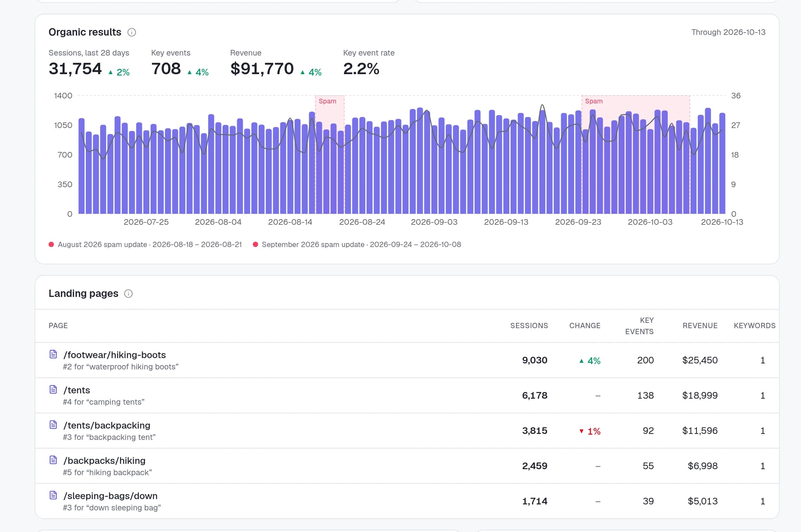Click the first Spam region label in the chart
Image resolution: width=801 pixels, height=532 pixels.
coord(328,101)
